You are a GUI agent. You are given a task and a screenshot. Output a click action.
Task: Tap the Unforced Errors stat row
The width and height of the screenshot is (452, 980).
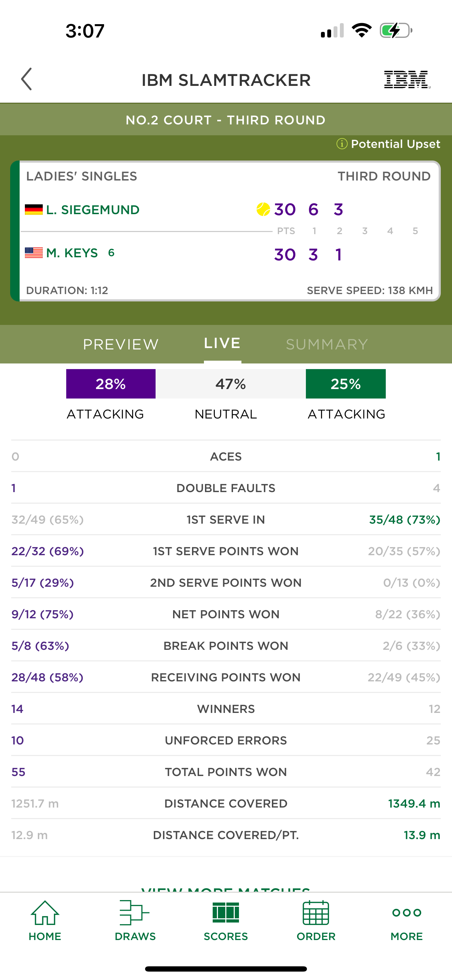click(x=226, y=740)
